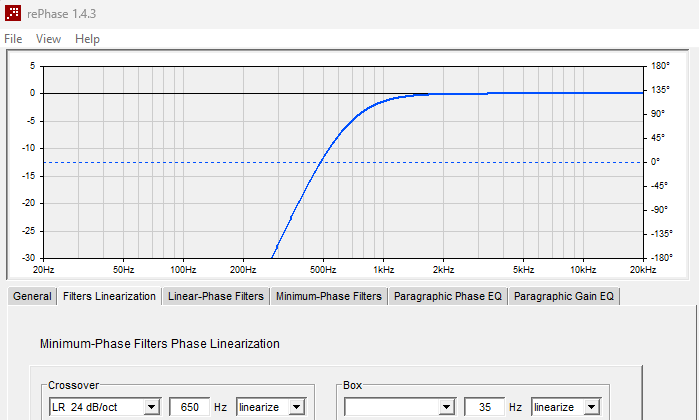The width and height of the screenshot is (699, 420).
Task: Expand the empty Box filter type dropdown
Action: click(x=446, y=407)
